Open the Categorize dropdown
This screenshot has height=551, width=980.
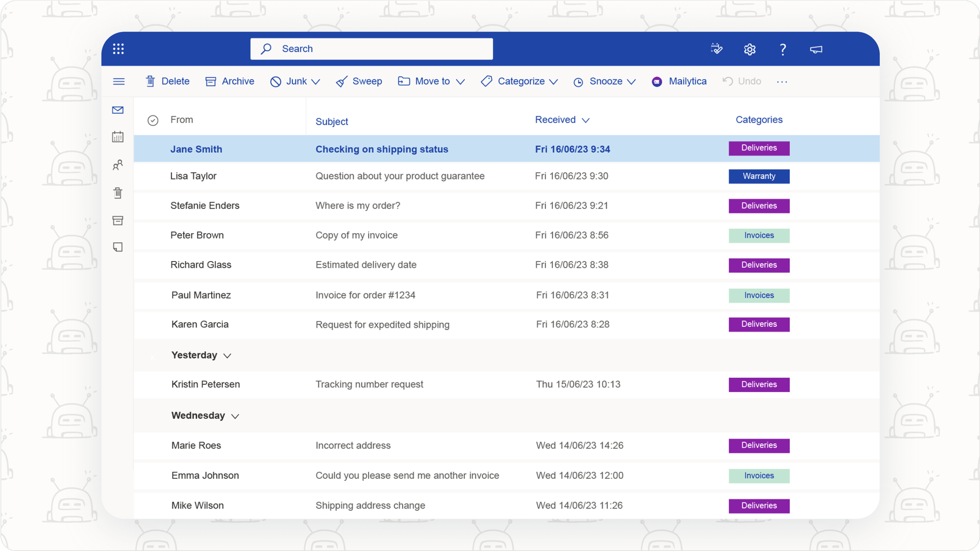tap(519, 81)
